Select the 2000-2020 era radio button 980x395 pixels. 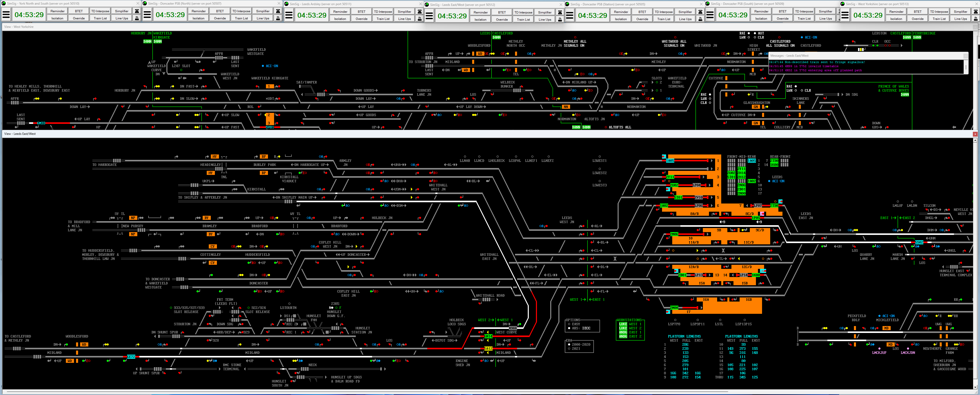[569, 344]
